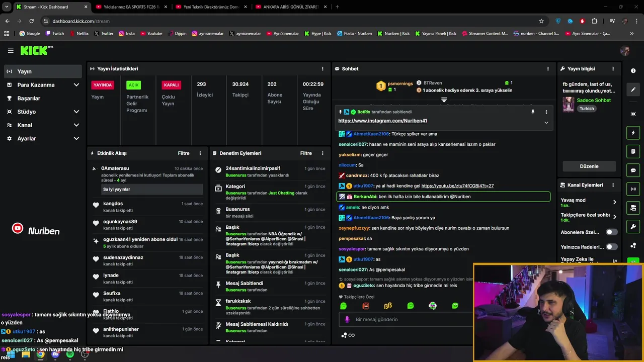The width and height of the screenshot is (644, 362).
Task: Click the purple microphone icon in message box
Action: coord(347,319)
